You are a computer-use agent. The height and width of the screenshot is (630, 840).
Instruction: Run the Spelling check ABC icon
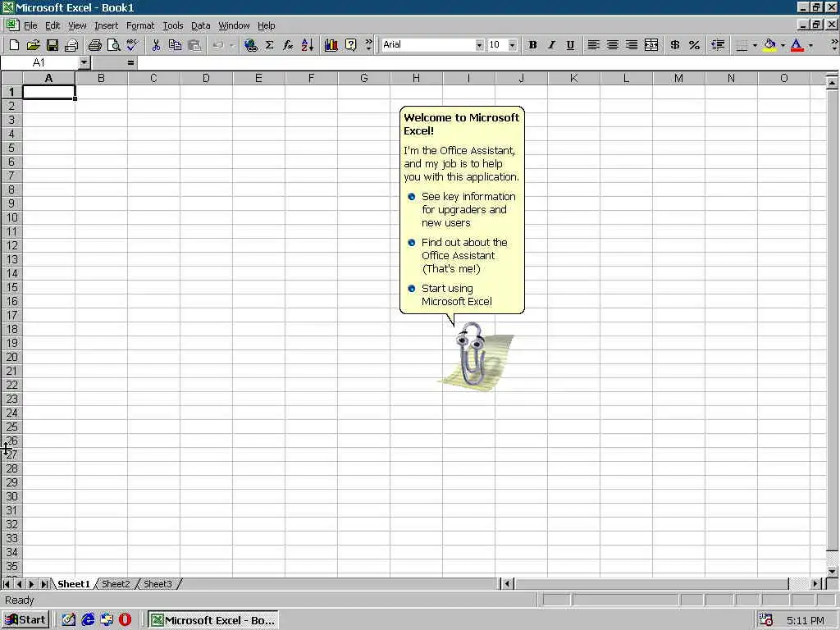(132, 45)
